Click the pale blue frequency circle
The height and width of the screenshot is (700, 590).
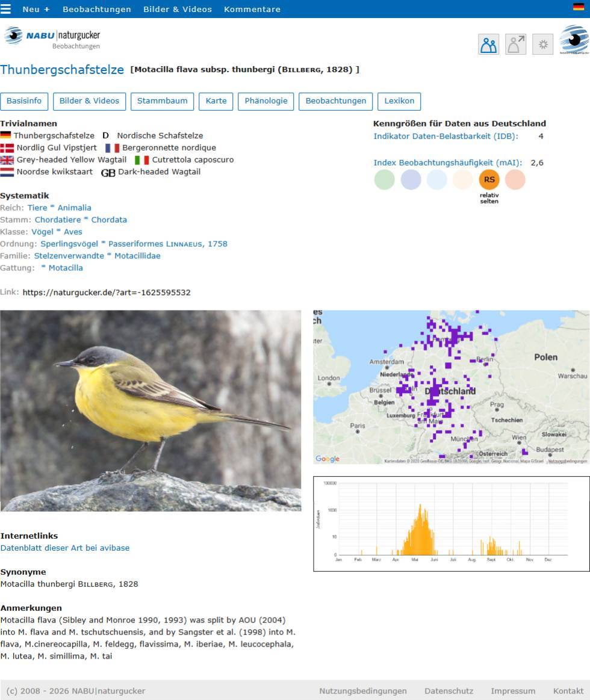(437, 179)
